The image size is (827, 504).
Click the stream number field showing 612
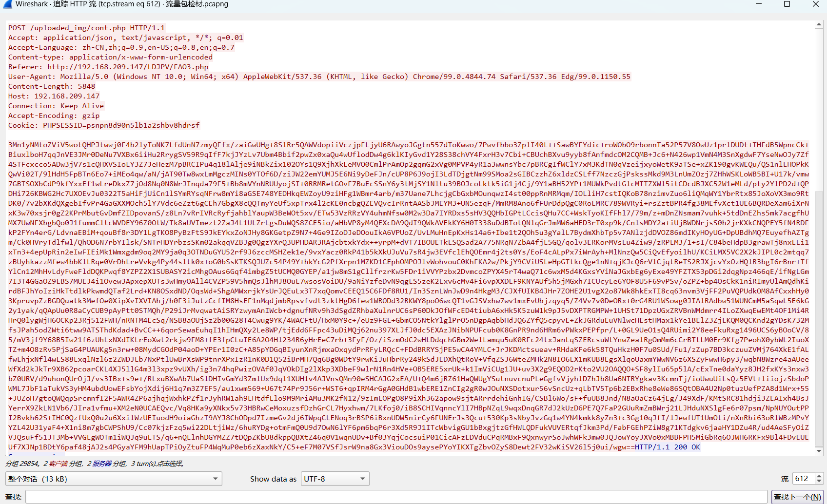(x=804, y=479)
